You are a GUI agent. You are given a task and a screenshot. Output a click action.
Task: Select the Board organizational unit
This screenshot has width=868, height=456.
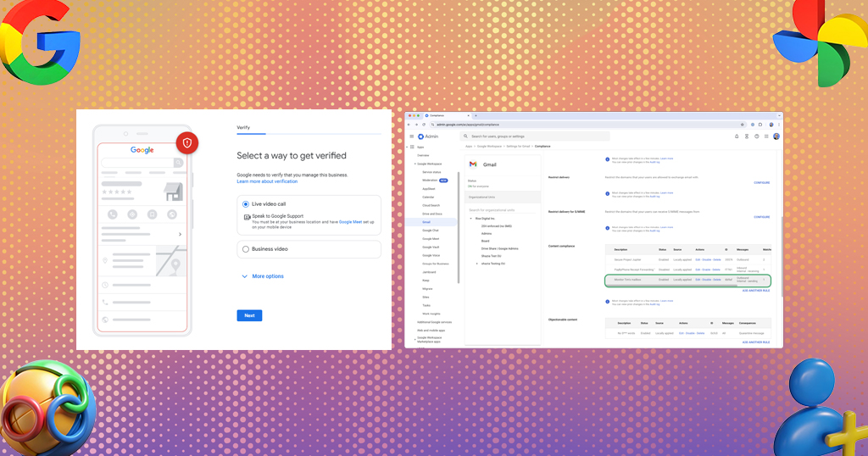[486, 241]
